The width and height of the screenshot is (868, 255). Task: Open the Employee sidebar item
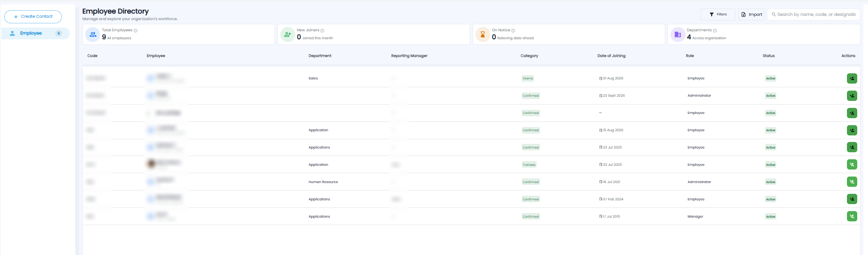pyautogui.click(x=36, y=33)
